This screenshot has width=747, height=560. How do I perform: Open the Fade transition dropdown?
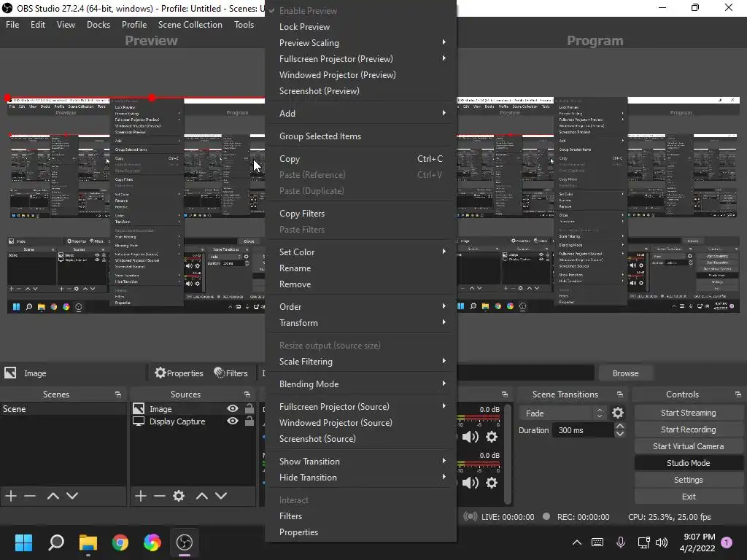tap(562, 413)
